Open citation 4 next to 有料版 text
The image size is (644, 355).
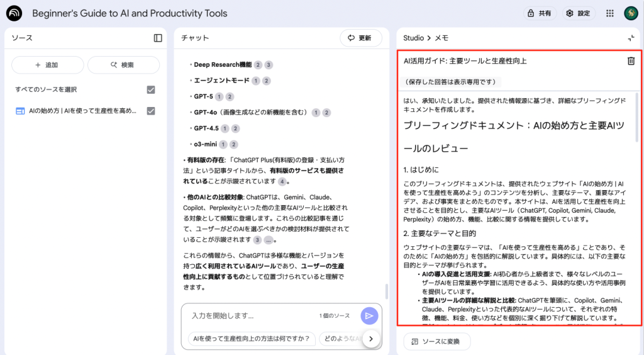[282, 181]
